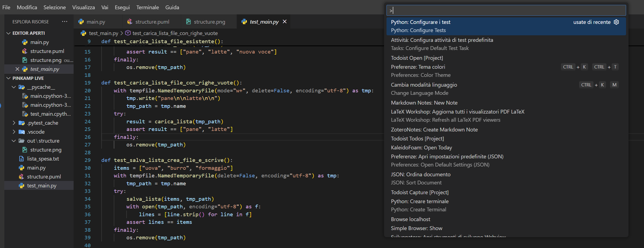Viewport: 644px width, 248px height.
Task: Select 'Attività: Configura attività di test predefinita'
Action: pos(506,44)
